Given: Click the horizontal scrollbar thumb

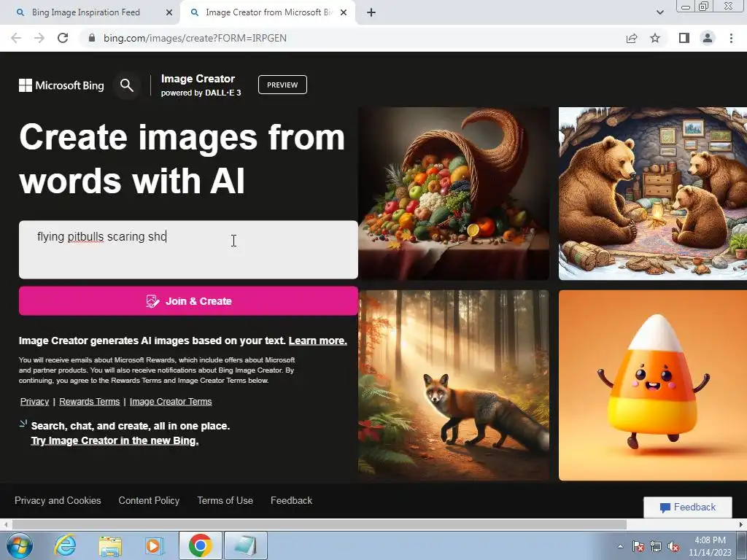Looking at the screenshot, I should 320,524.
